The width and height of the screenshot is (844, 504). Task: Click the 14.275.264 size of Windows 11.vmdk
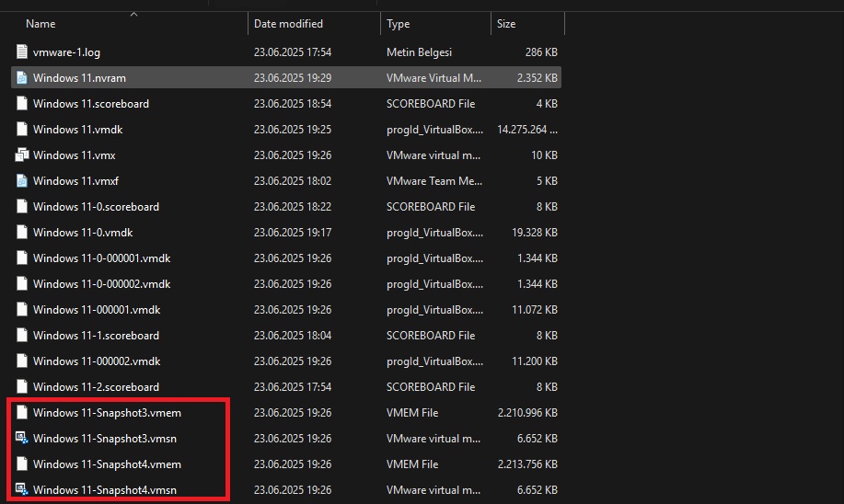527,130
